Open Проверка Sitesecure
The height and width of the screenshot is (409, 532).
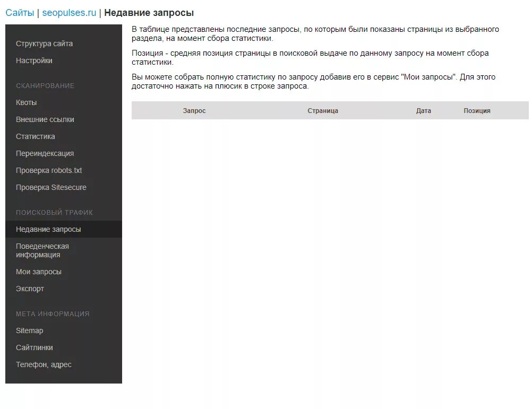[x=52, y=187]
